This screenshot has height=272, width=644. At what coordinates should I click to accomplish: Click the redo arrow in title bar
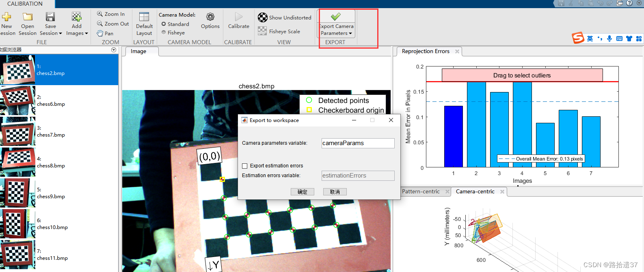(609, 3)
